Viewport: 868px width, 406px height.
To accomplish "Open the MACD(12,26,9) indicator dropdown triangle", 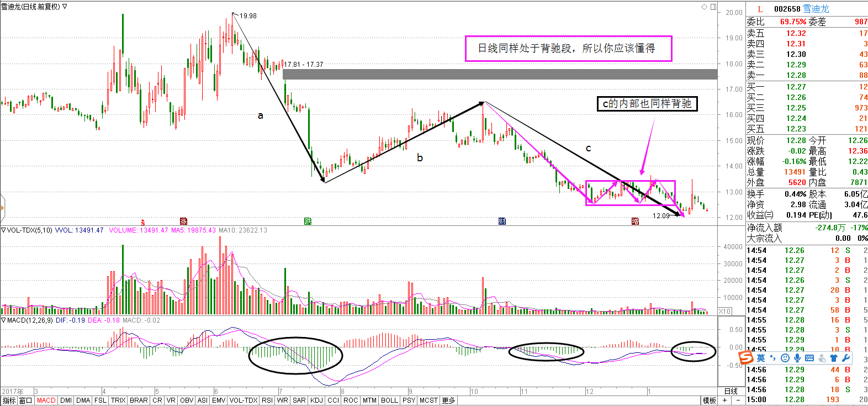I will coord(3,320).
